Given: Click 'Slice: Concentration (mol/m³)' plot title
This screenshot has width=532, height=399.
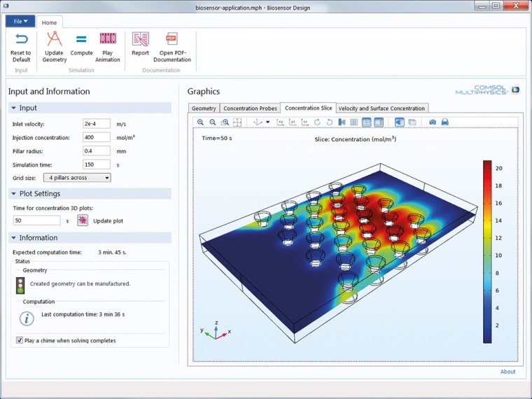Looking at the screenshot, I should click(355, 139).
